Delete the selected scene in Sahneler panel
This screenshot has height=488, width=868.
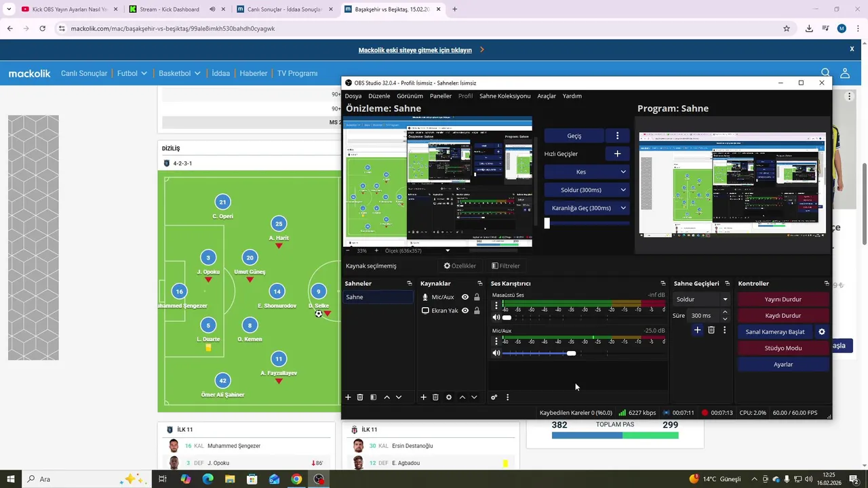coord(360,397)
